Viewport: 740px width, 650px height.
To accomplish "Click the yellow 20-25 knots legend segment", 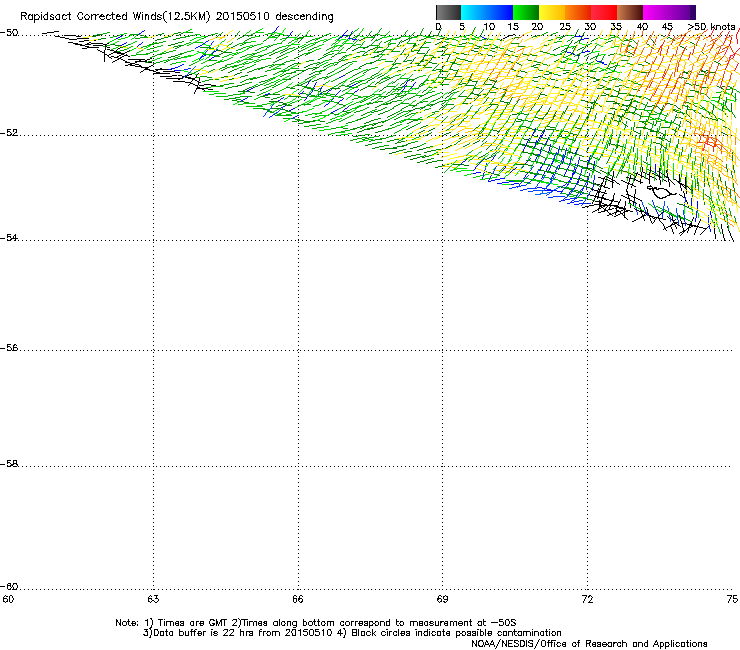I will click(x=552, y=12).
